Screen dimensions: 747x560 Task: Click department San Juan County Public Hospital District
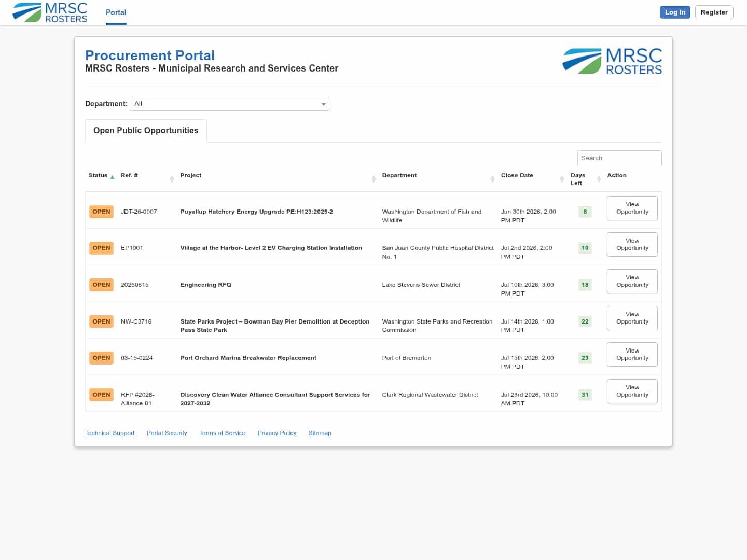coord(438,252)
